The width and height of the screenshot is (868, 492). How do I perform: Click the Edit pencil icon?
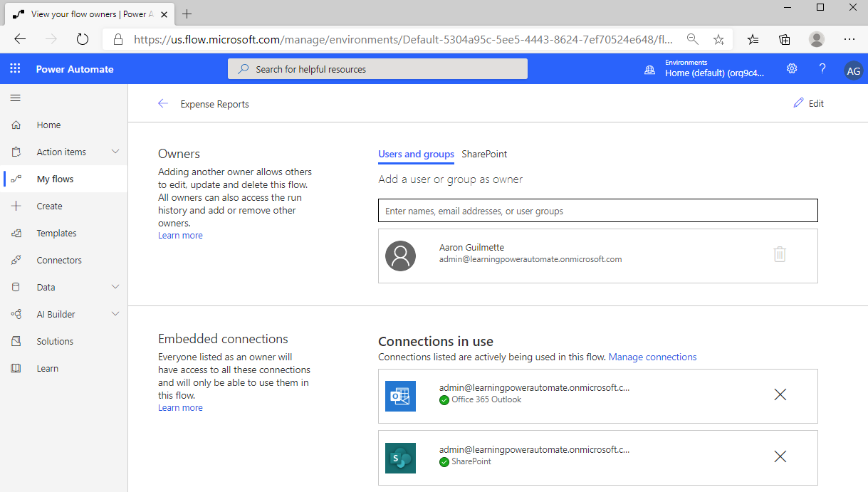pyautogui.click(x=798, y=103)
